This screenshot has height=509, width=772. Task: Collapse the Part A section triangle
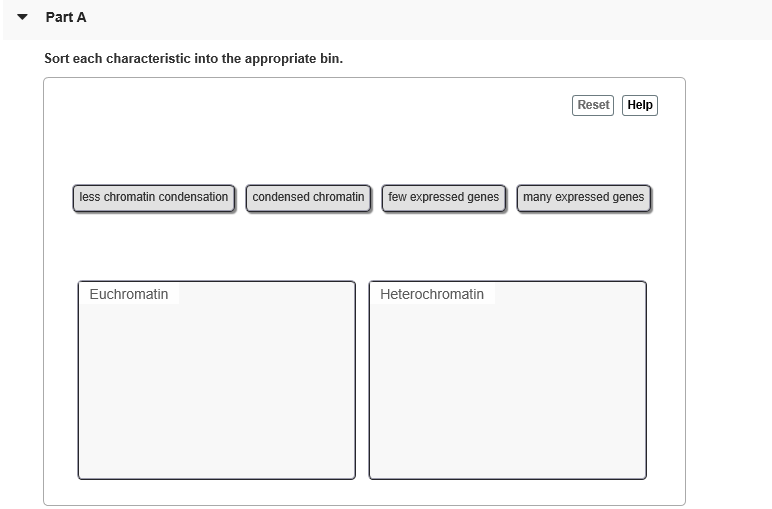point(22,18)
